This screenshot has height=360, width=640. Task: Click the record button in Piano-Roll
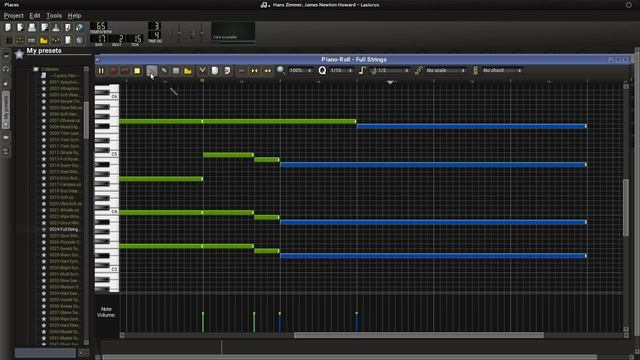tap(113, 71)
